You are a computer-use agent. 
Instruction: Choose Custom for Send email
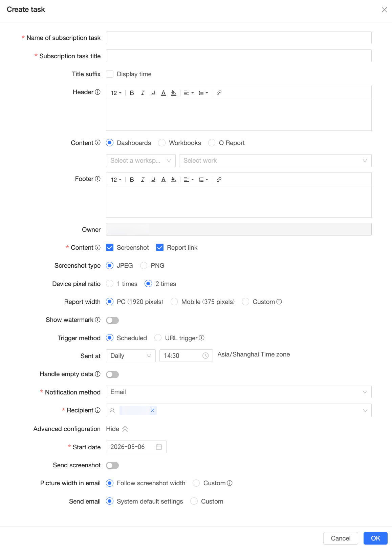194,501
